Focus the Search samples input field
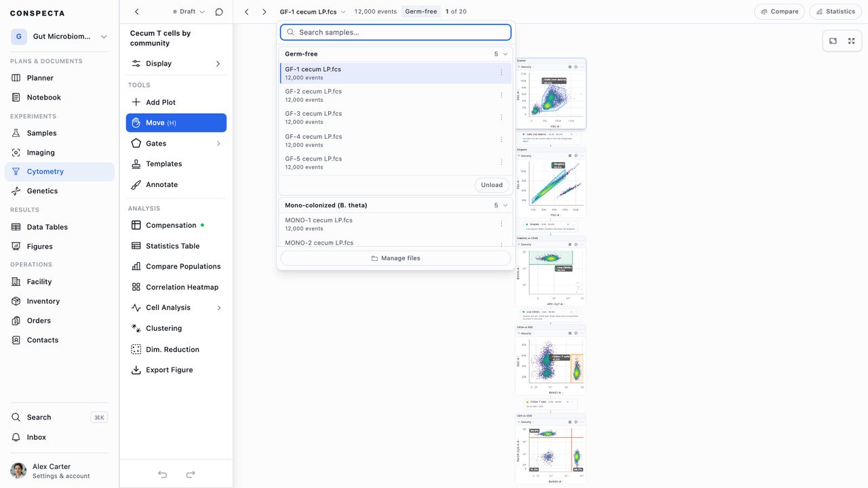Screen dimensions: 868x488 pos(396,33)
